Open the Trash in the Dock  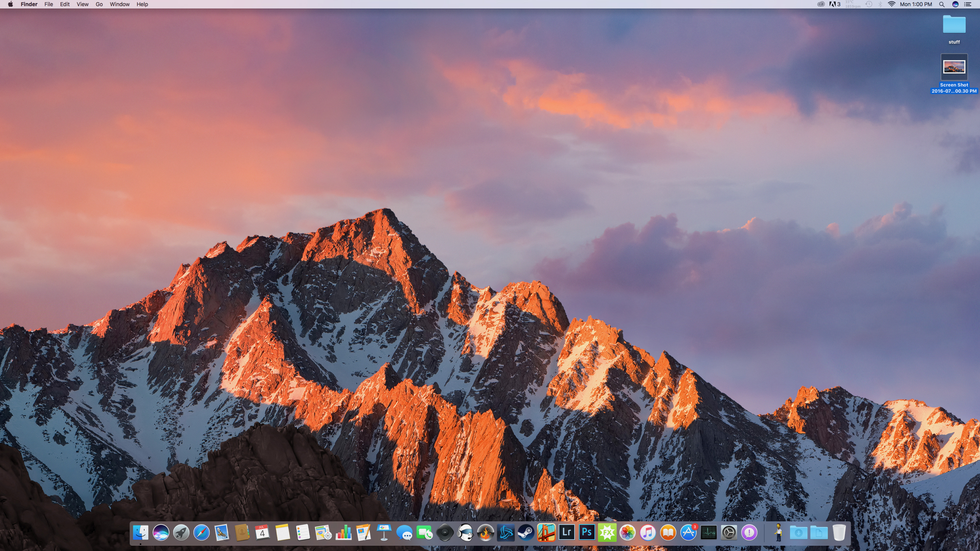pyautogui.click(x=839, y=532)
